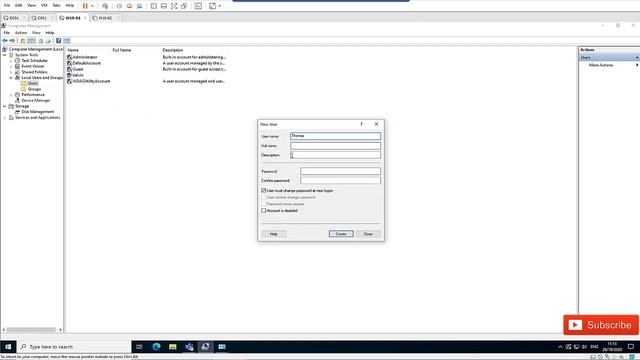640x360 pixels.
Task: Open Microsoft Edge from the taskbar
Action: click(x=156, y=347)
